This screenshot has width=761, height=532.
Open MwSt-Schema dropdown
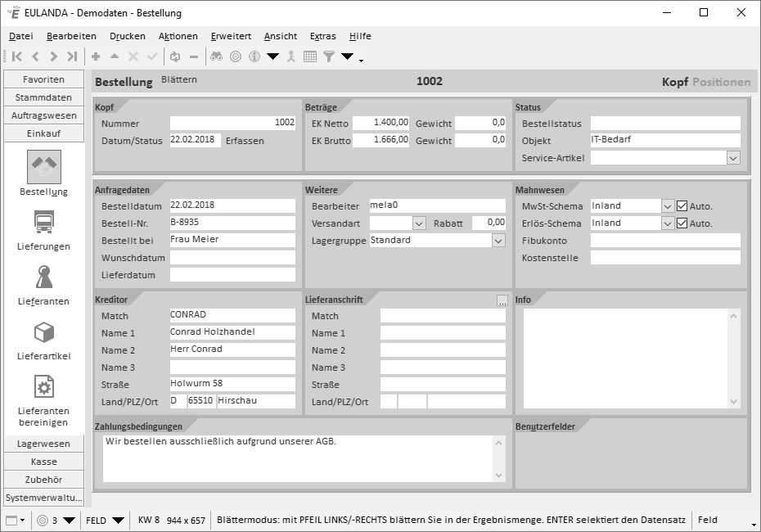[668, 205]
